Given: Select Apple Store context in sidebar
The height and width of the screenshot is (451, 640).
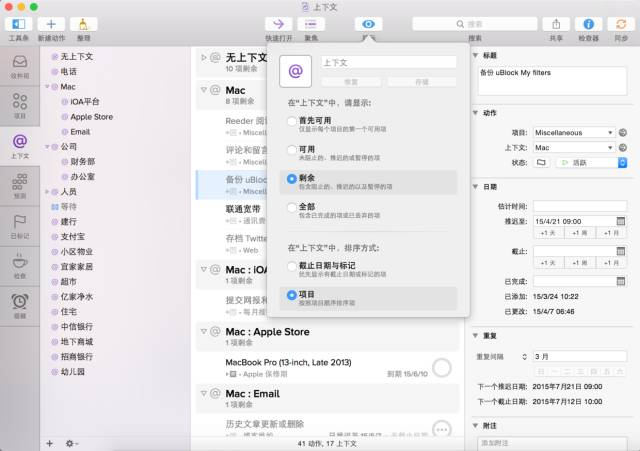Looking at the screenshot, I should pyautogui.click(x=91, y=117).
